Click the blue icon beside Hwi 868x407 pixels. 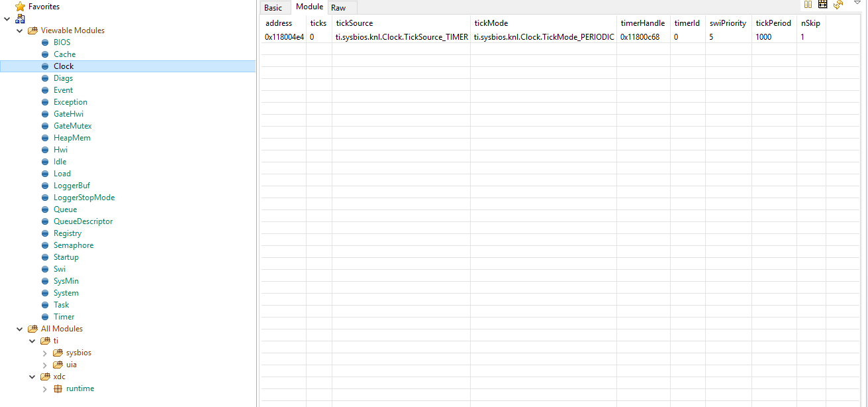tap(45, 150)
